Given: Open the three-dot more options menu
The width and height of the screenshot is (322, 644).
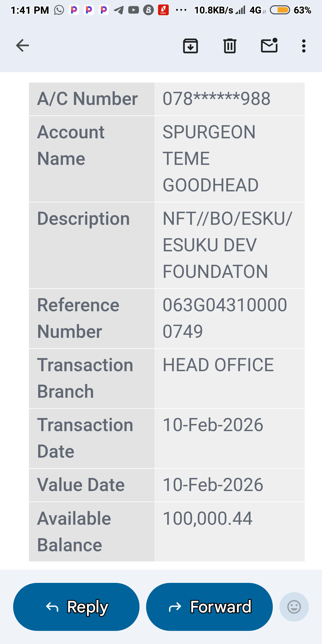Looking at the screenshot, I should pyautogui.click(x=304, y=46).
